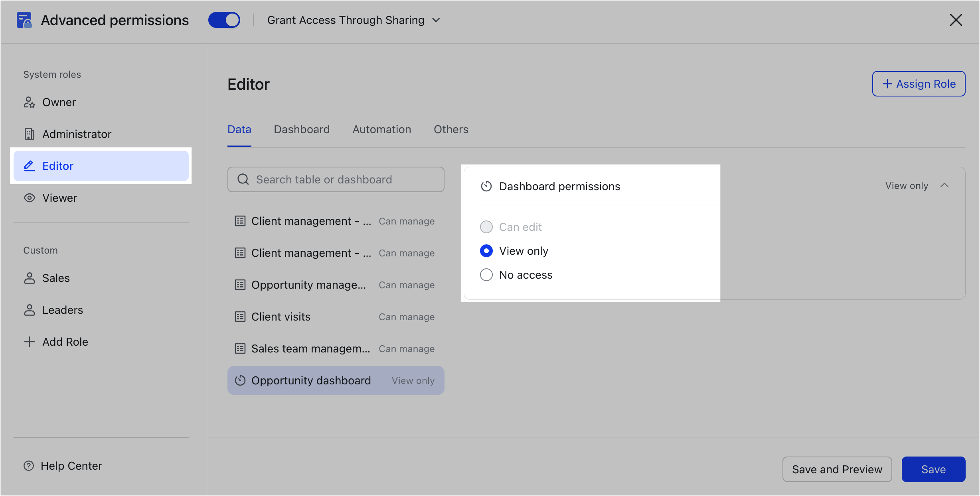The width and height of the screenshot is (980, 496).
Task: Click the Sales role person icon
Action: pyautogui.click(x=29, y=278)
